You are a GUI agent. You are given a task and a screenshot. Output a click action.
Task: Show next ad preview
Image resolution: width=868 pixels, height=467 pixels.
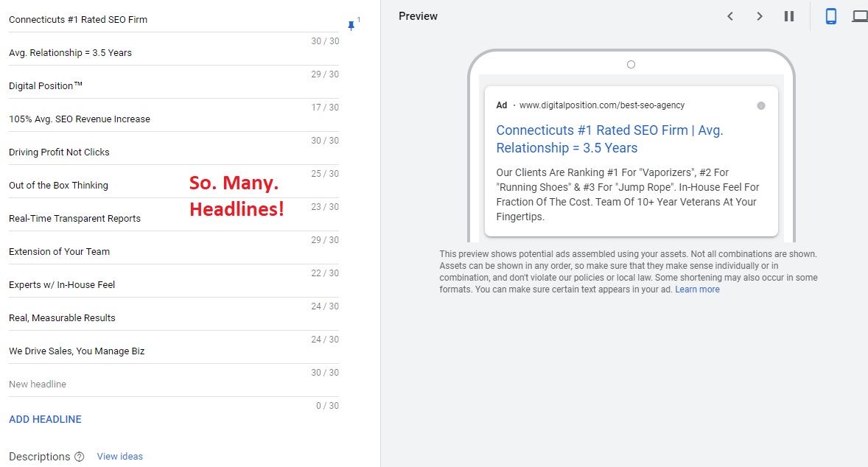(760, 17)
